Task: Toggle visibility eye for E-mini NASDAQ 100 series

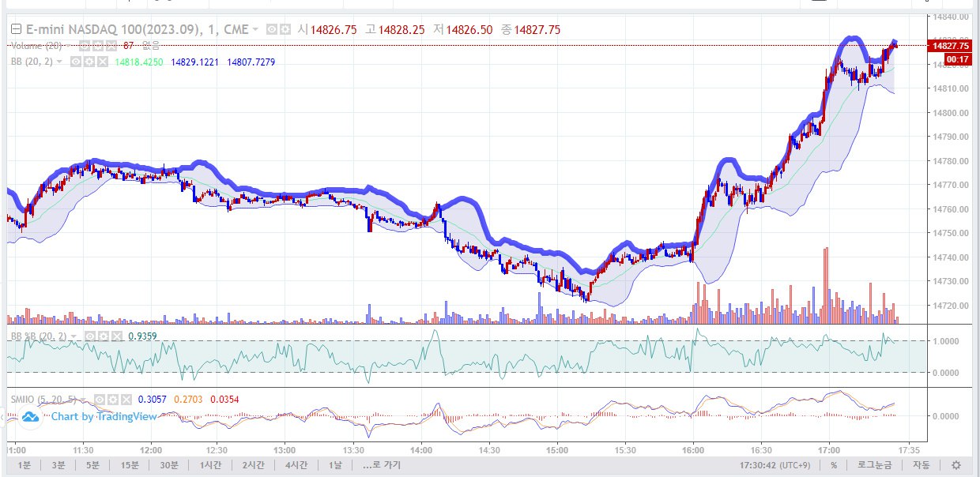Action: click(271, 29)
